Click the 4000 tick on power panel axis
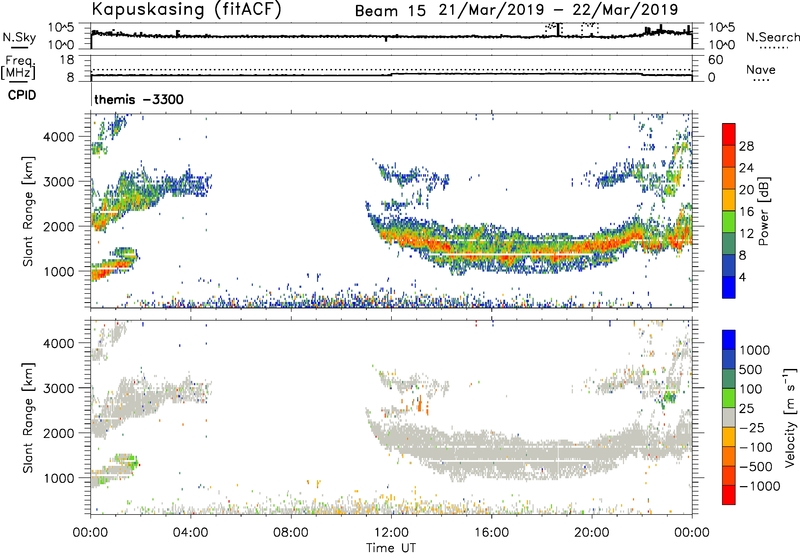The width and height of the screenshot is (800, 554). tap(59, 137)
